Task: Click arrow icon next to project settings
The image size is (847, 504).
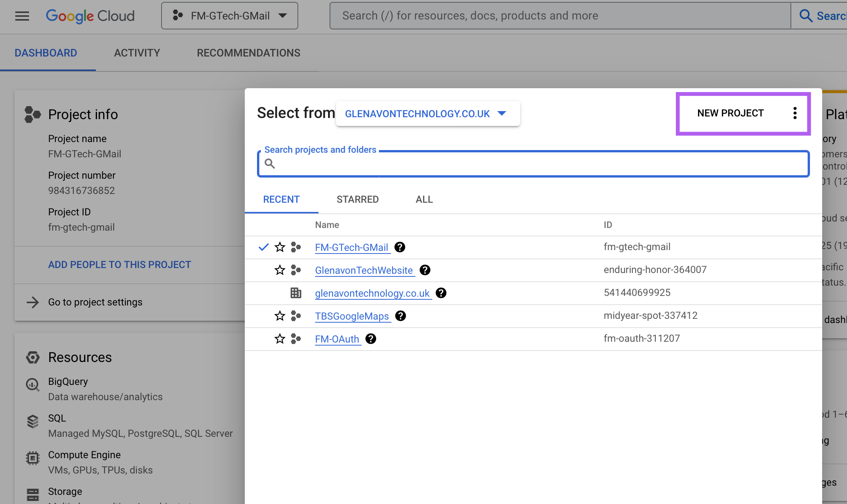Action: [x=33, y=302]
